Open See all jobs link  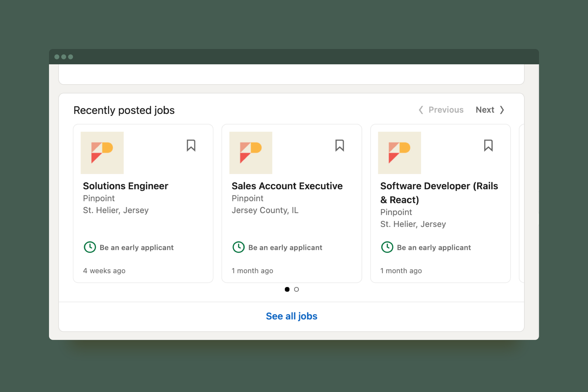(291, 316)
